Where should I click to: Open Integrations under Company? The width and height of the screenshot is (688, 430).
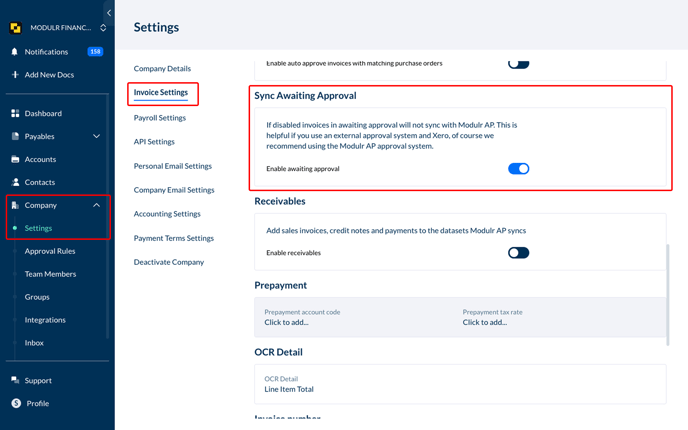[x=45, y=320]
